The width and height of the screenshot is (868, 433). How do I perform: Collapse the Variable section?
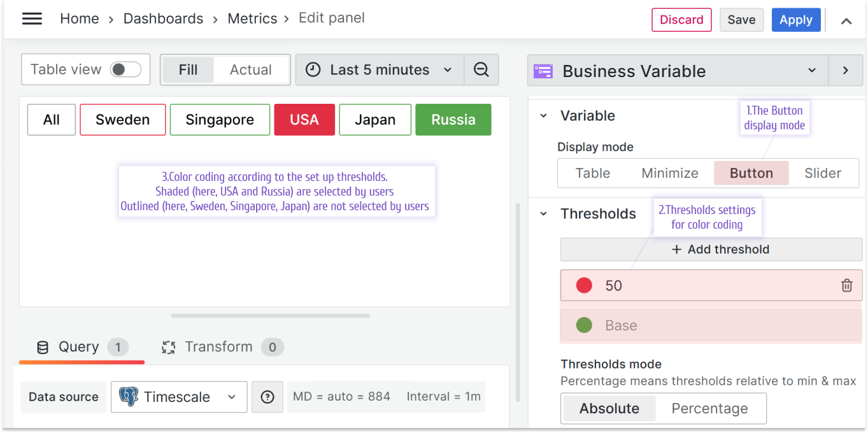[x=543, y=115]
